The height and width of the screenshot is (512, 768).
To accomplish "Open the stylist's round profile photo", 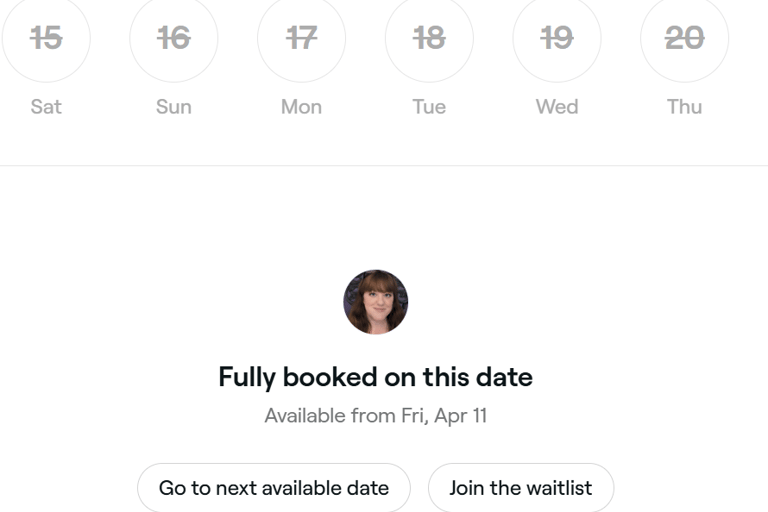I will [376, 302].
